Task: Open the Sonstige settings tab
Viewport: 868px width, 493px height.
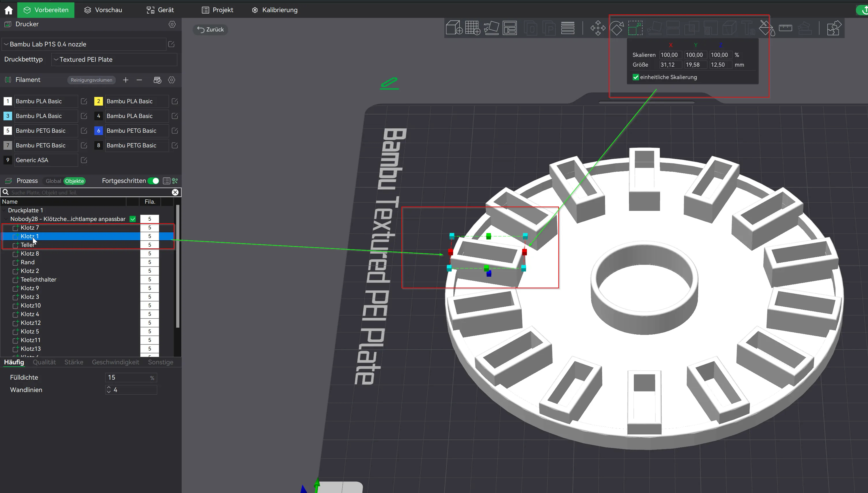Action: (x=160, y=362)
